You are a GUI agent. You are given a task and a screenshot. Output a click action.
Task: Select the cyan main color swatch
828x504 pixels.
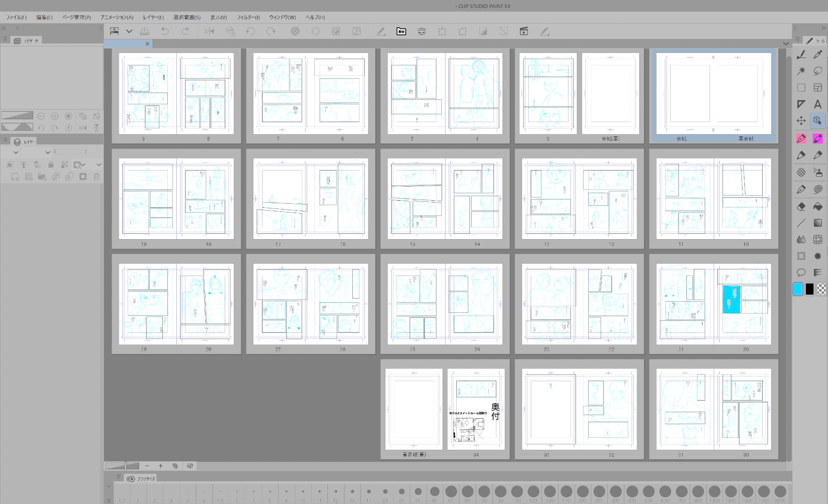798,289
